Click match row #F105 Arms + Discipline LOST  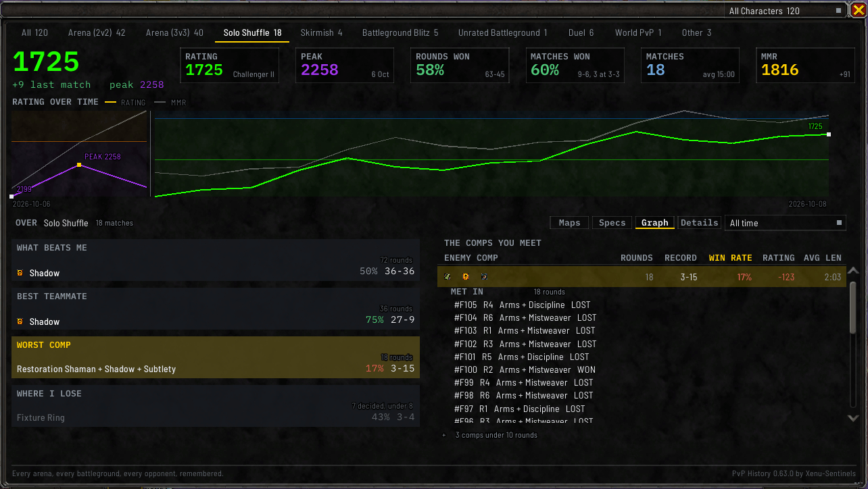[x=522, y=305]
